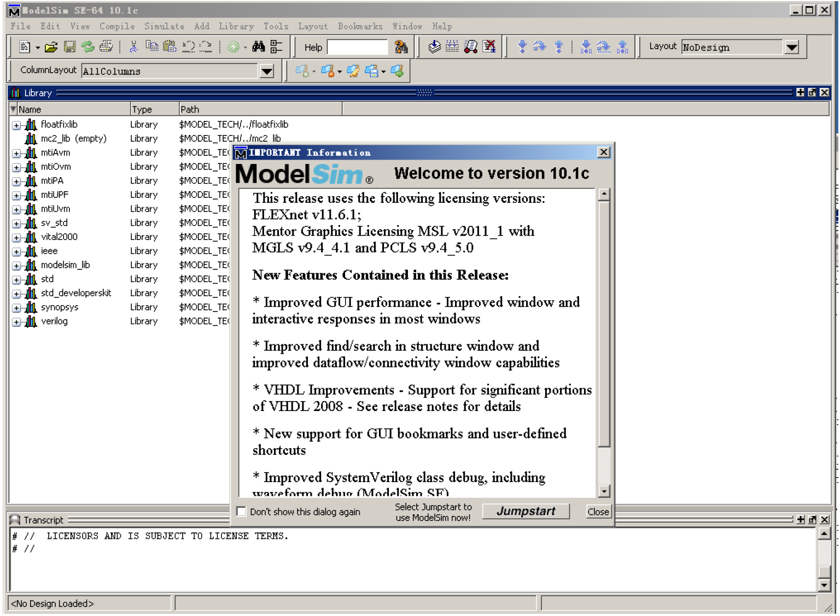Open the Compile source files icon

click(x=434, y=46)
